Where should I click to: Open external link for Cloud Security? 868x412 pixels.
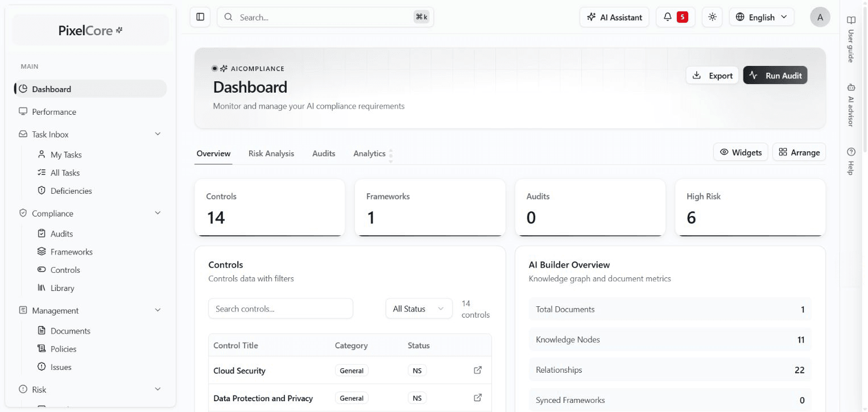point(478,370)
